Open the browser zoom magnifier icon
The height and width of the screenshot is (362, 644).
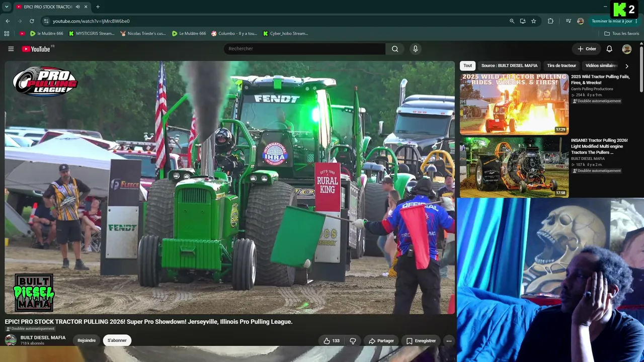tap(512, 21)
